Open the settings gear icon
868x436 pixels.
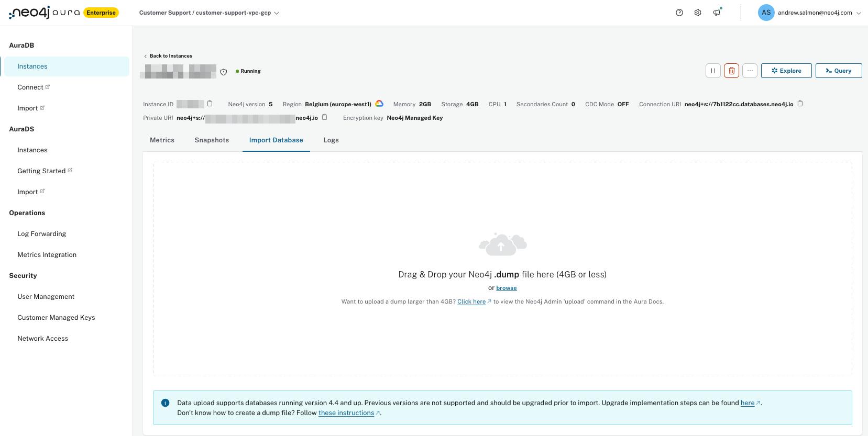[x=698, y=13]
